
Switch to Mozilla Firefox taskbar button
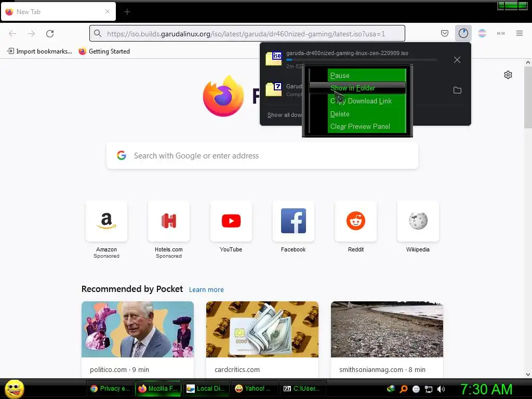[158, 389]
